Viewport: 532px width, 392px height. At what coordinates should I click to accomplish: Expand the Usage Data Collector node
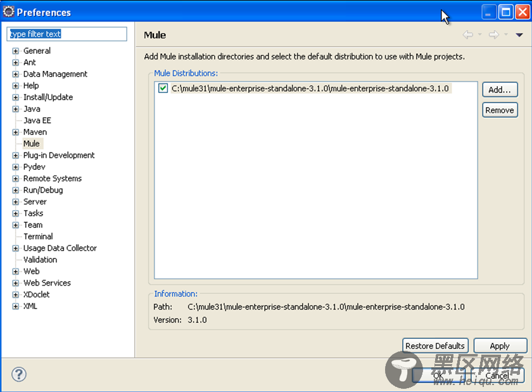pyautogui.click(x=15, y=248)
